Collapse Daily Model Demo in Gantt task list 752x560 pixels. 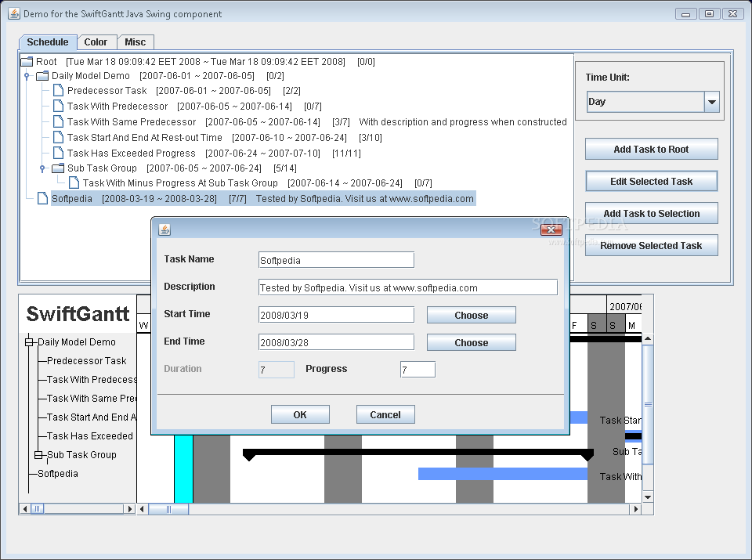29,341
